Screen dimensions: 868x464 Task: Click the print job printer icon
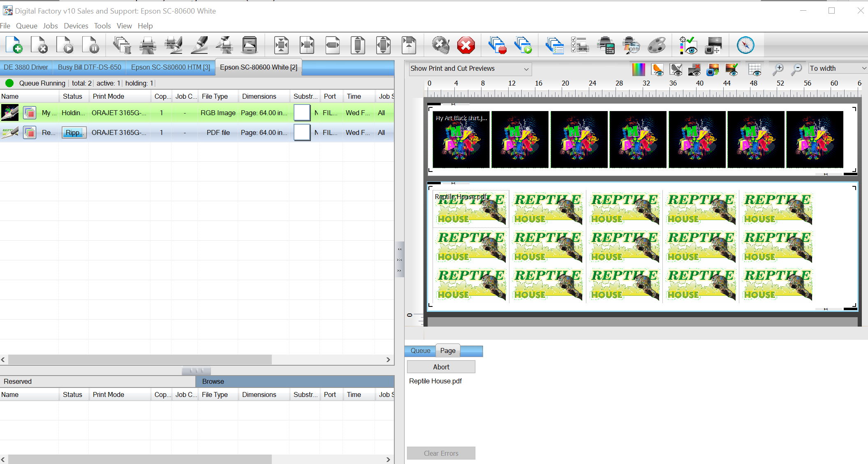click(x=148, y=45)
